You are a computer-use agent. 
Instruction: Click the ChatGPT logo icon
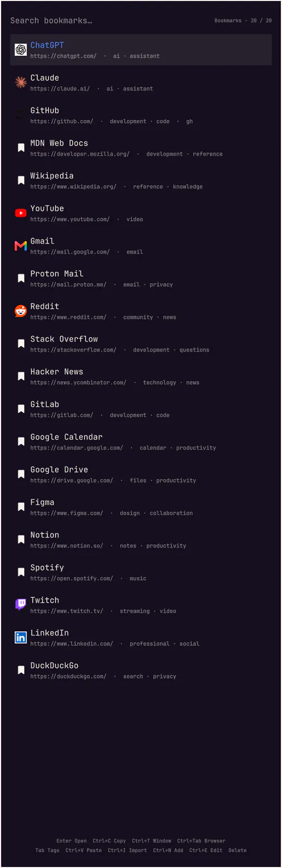pyautogui.click(x=21, y=50)
